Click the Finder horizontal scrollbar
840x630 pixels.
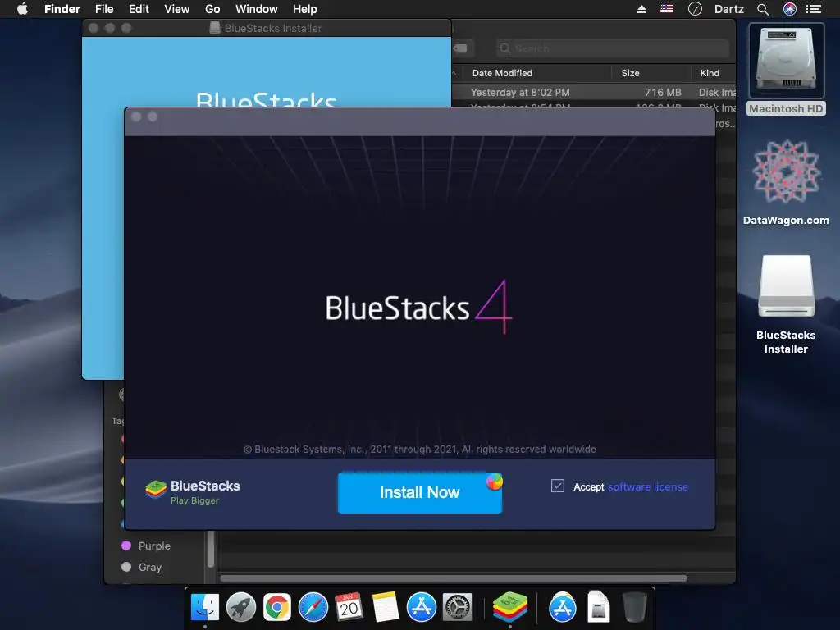[454, 578]
